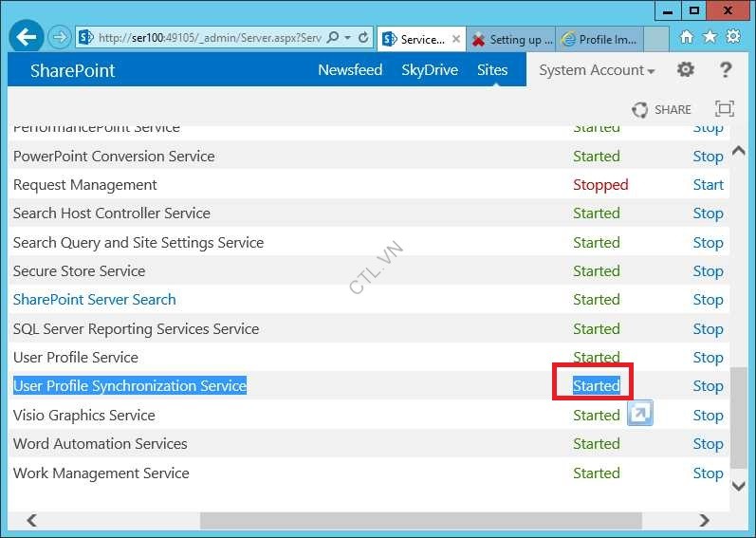Screen dimensions: 756x538
Task: Click the browser Forward arrow button
Action: (x=60, y=38)
